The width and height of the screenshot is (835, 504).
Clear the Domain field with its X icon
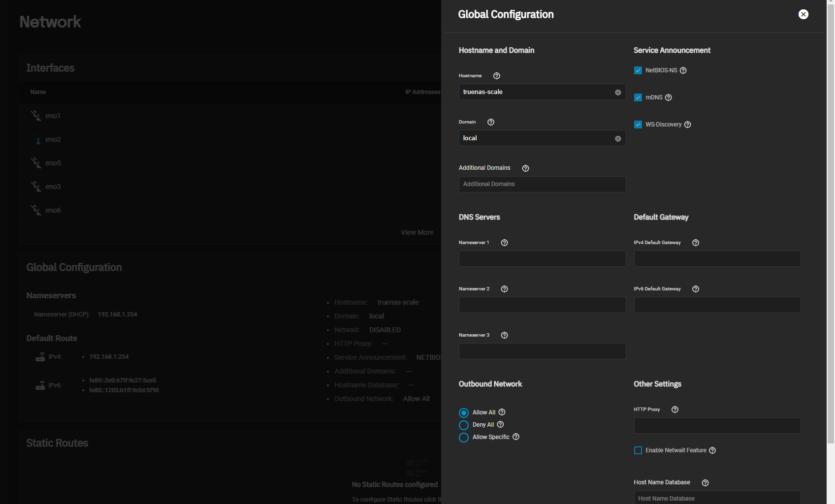tap(618, 139)
